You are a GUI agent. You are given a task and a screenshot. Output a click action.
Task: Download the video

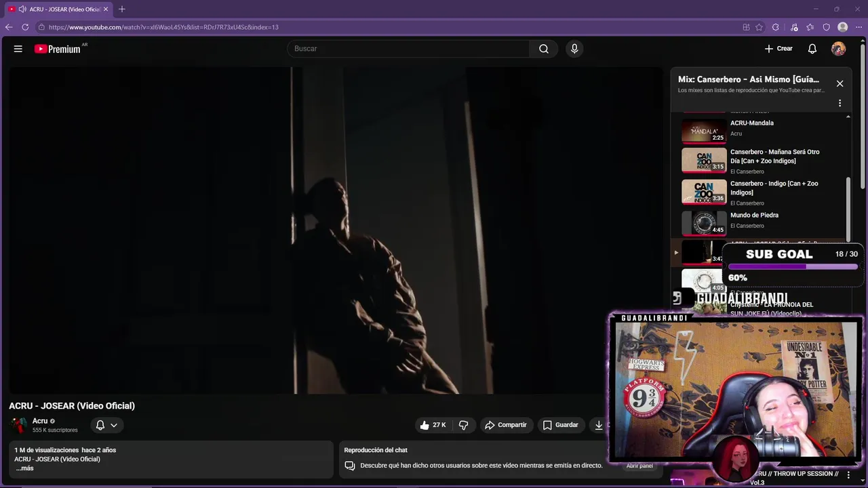(599, 425)
